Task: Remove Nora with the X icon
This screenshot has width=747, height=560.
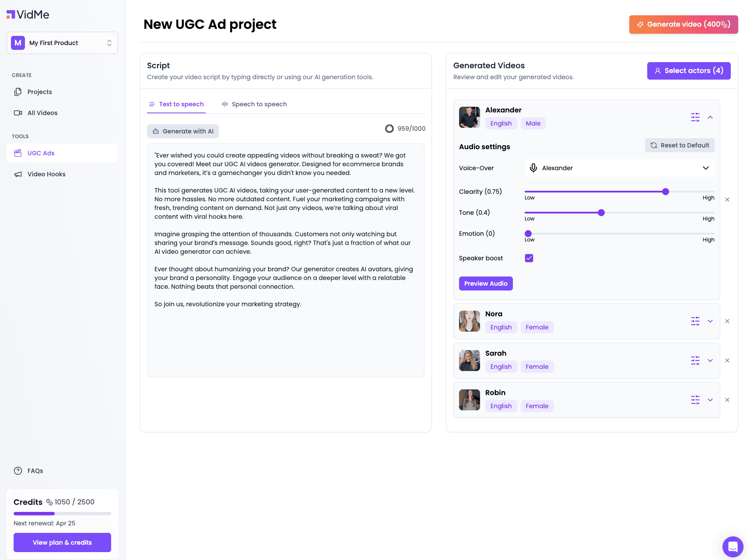Action: click(x=727, y=321)
